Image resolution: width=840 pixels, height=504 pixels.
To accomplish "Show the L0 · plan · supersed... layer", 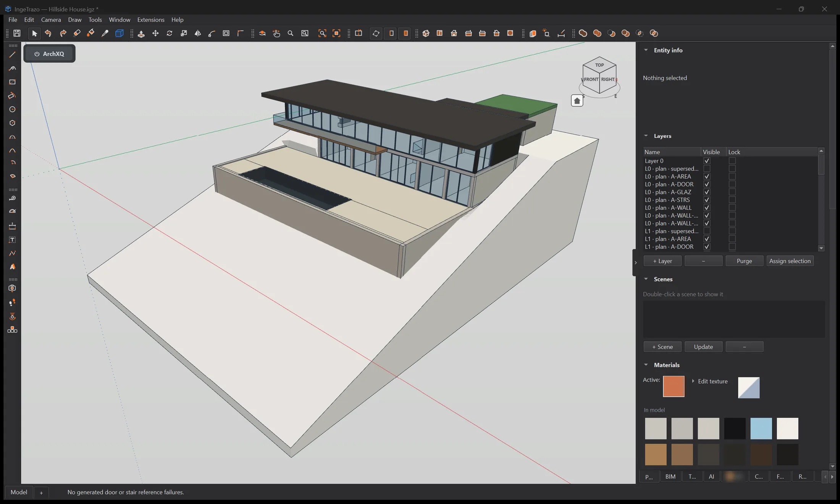I will coord(707,169).
